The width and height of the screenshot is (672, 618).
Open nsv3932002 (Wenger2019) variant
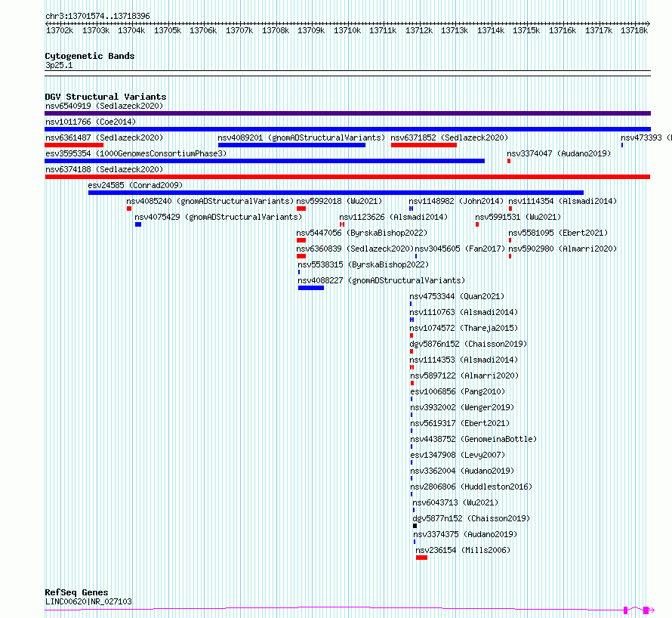click(462, 407)
